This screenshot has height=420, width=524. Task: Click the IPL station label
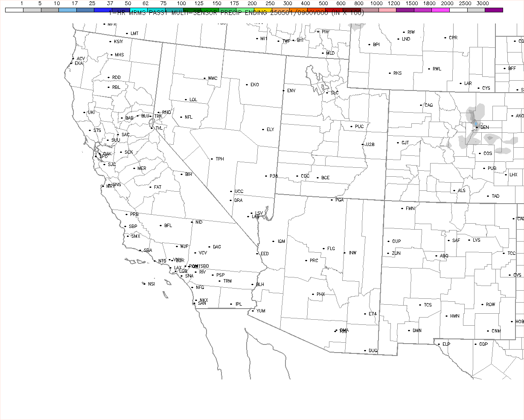click(239, 304)
